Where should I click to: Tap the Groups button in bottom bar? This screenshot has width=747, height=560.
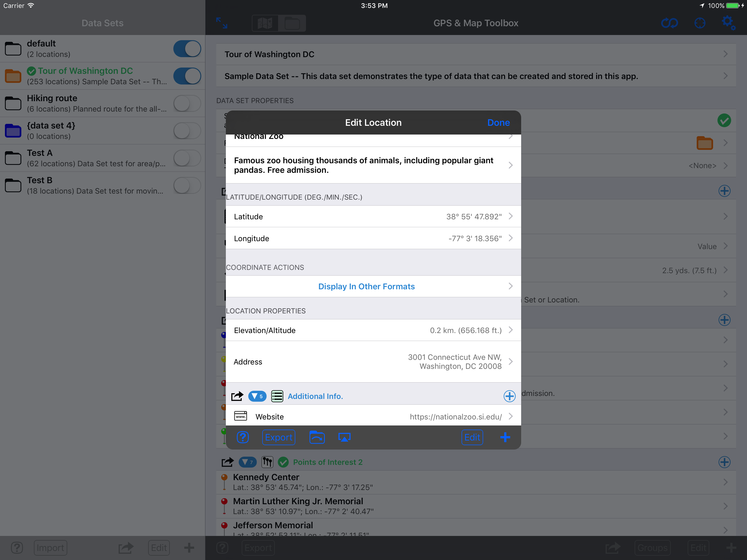[x=652, y=547]
